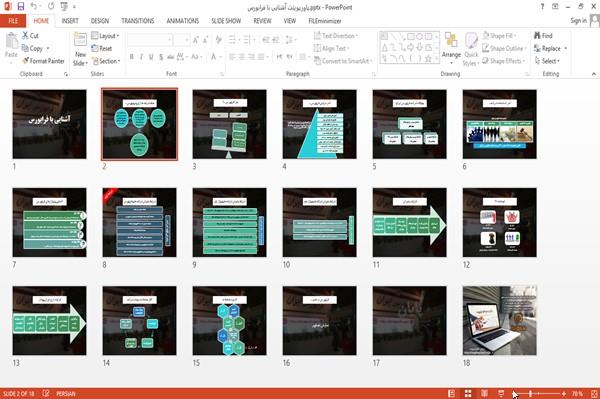
Task: Click the Sign in link
Action: coord(578,21)
